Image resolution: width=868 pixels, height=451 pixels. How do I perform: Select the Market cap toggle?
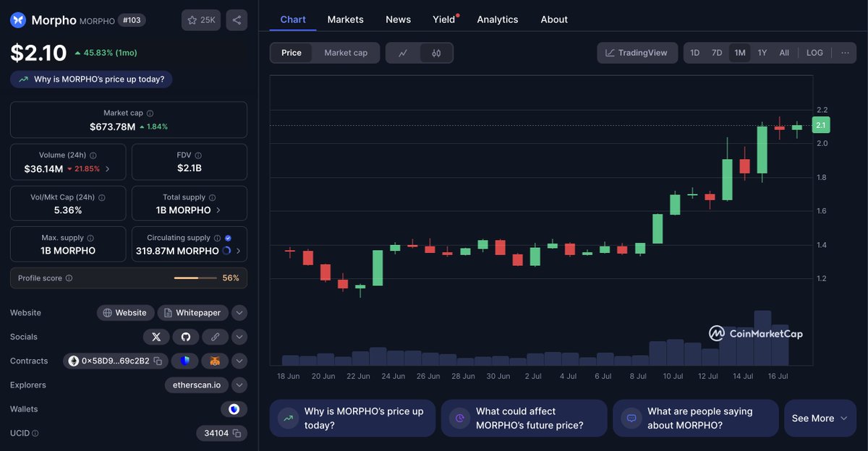(x=346, y=53)
